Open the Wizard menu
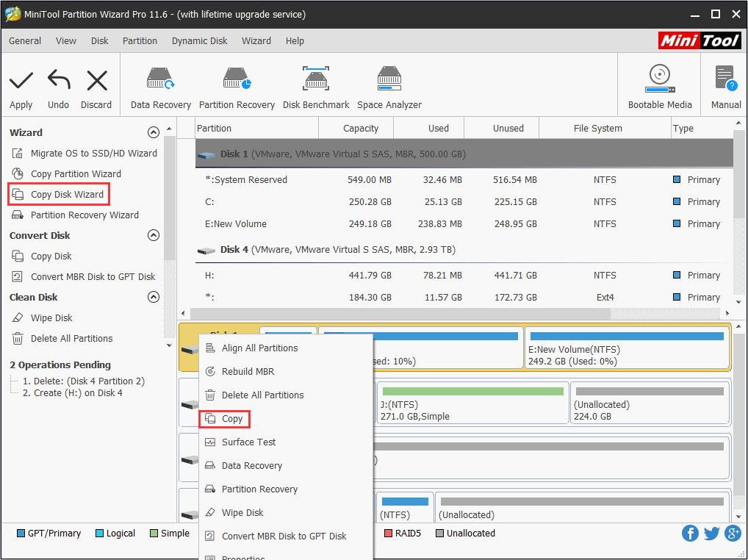The height and width of the screenshot is (560, 748). pyautogui.click(x=256, y=41)
